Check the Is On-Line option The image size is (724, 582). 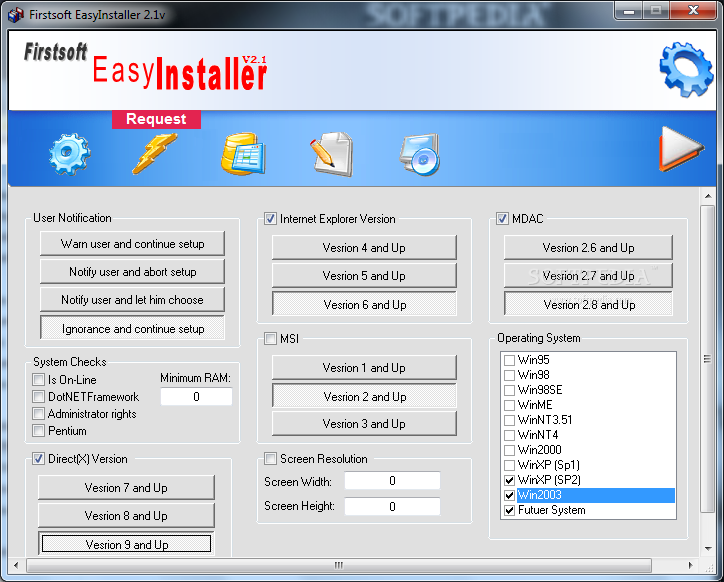click(x=39, y=380)
